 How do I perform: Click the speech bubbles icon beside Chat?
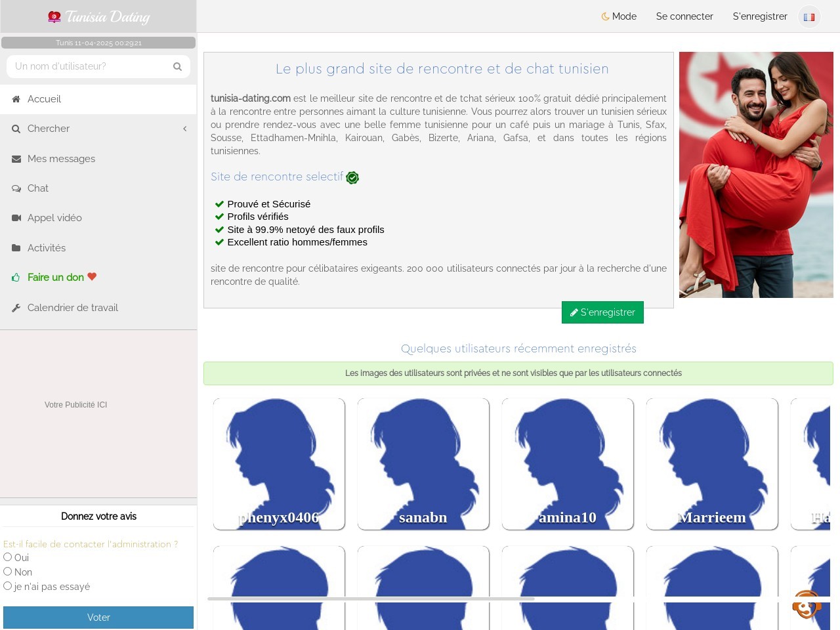click(x=16, y=188)
